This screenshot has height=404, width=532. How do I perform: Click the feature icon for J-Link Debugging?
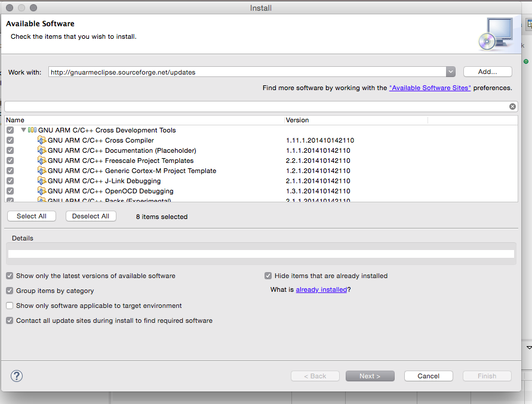pos(42,181)
